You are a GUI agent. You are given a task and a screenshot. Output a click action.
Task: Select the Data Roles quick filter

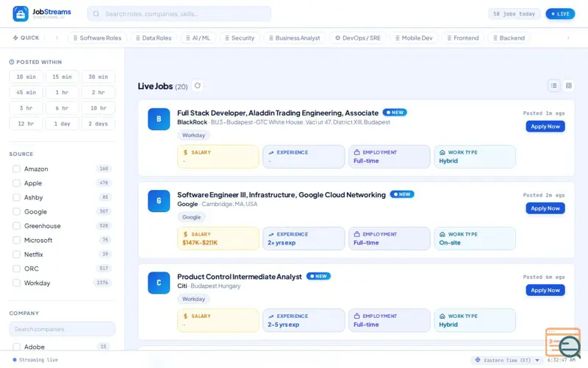154,38
